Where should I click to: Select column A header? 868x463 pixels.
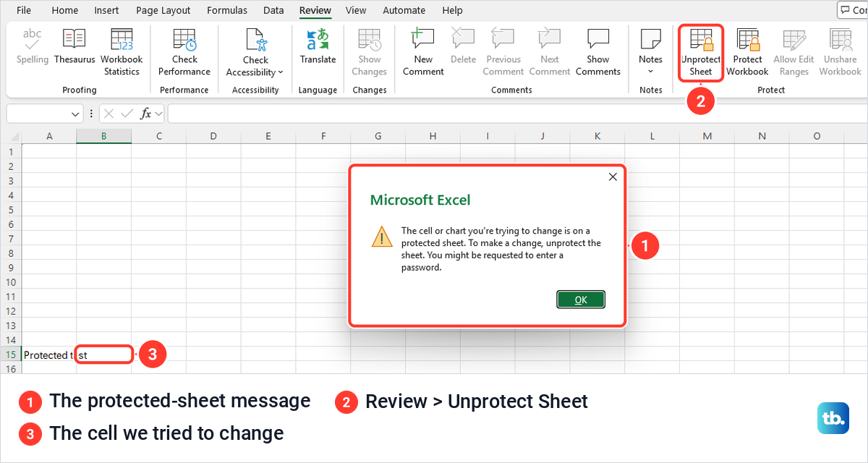pyautogui.click(x=49, y=136)
